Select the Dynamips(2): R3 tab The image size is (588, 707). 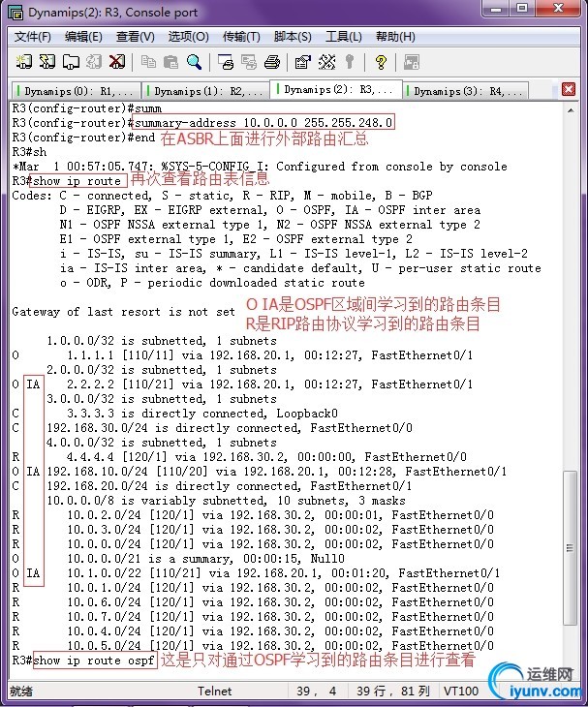click(x=335, y=89)
